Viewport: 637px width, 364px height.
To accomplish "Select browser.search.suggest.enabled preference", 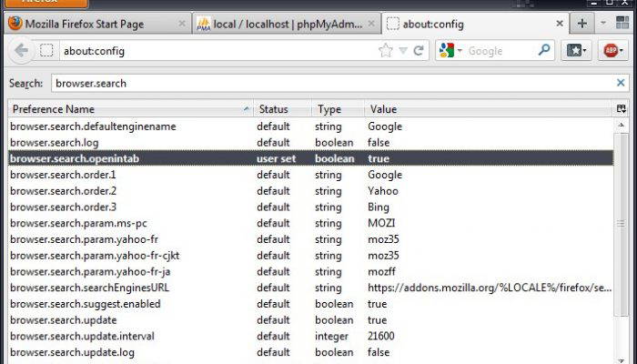I will point(86,304).
